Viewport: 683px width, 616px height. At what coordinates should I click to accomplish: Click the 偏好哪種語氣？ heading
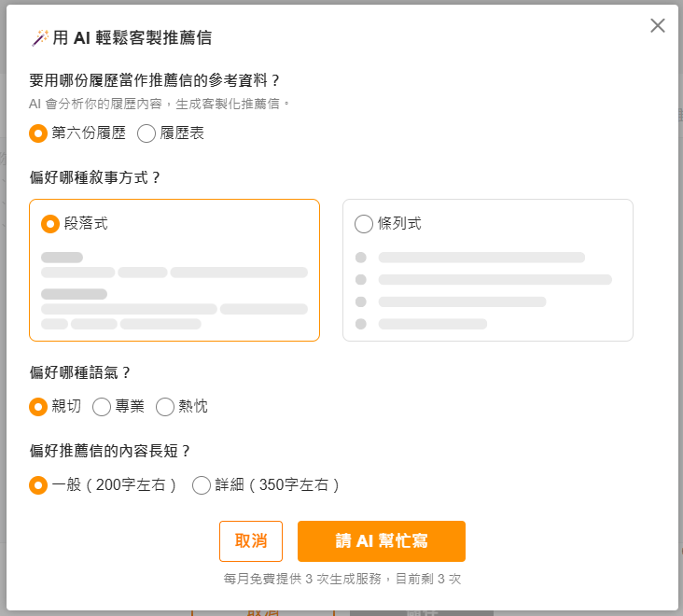pyautogui.click(x=81, y=372)
